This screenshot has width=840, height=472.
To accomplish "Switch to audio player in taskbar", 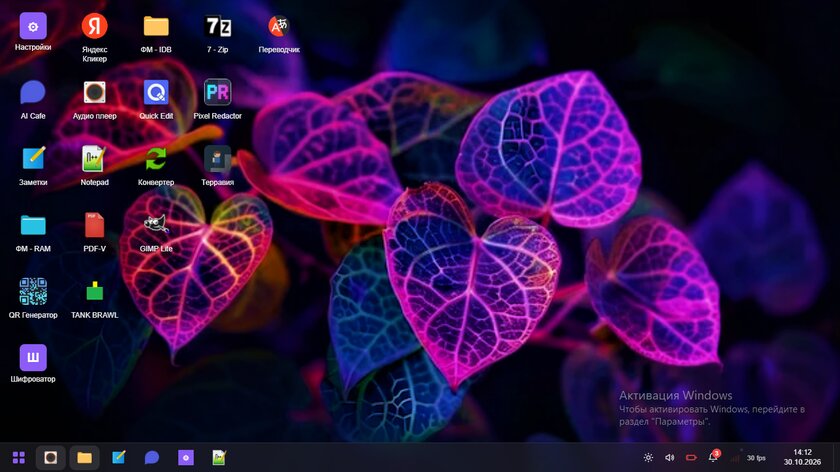I will pos(51,458).
